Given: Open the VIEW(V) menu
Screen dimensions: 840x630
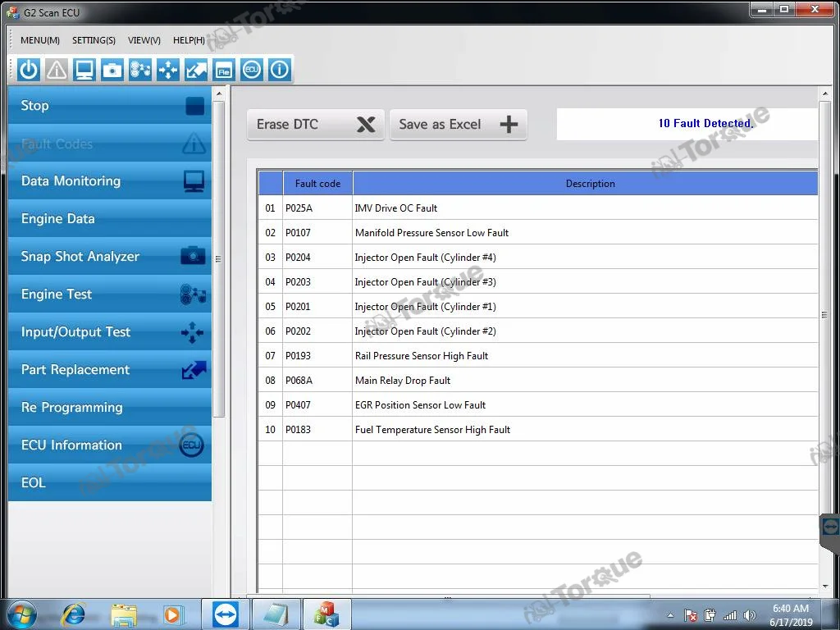Looking at the screenshot, I should click(x=144, y=40).
